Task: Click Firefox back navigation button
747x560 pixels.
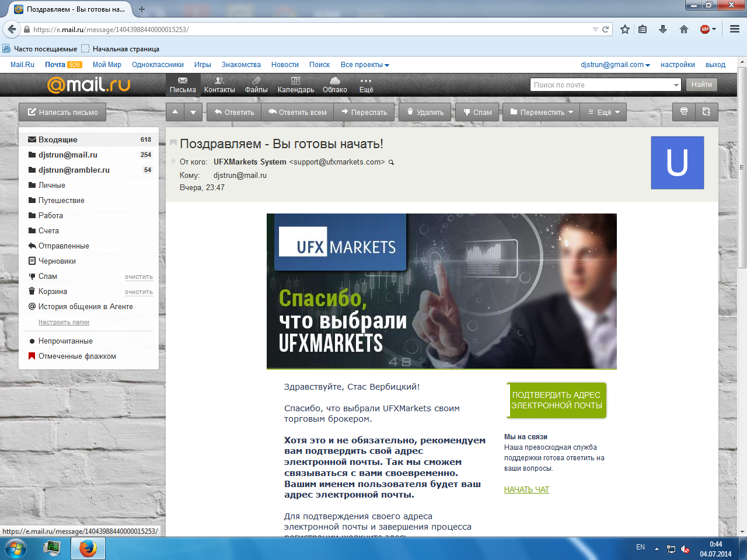Action: coord(12,29)
